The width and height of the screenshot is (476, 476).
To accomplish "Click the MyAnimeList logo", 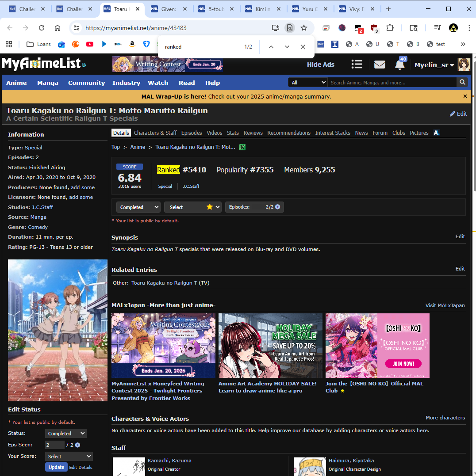I will pos(43,64).
